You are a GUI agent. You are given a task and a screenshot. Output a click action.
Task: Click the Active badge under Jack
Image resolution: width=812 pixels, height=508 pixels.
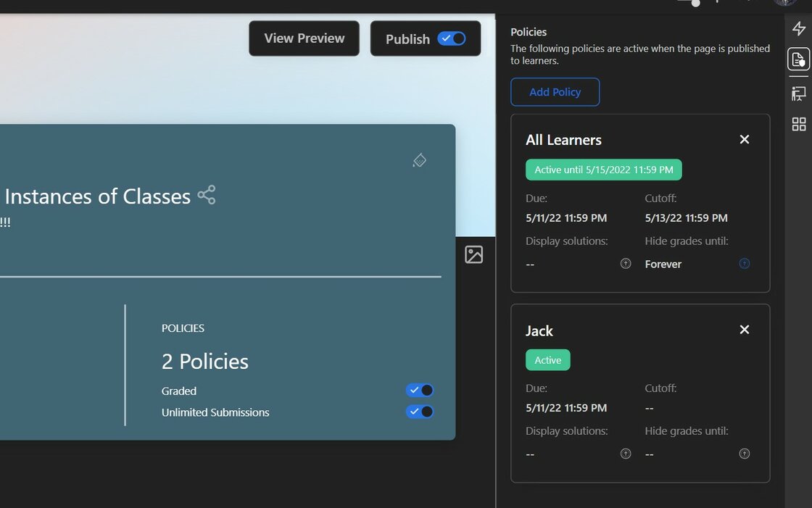pos(547,359)
